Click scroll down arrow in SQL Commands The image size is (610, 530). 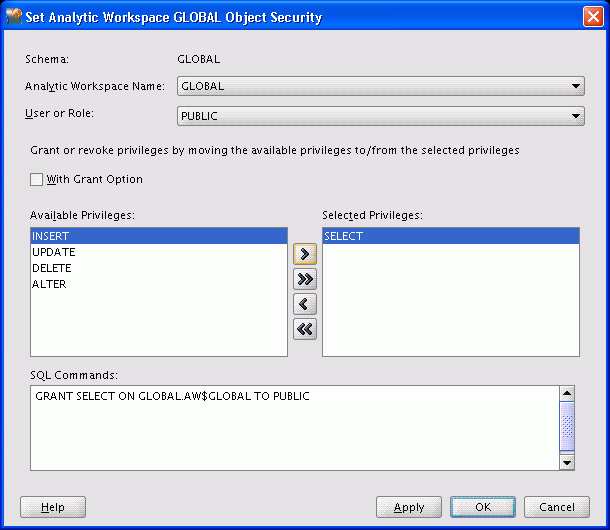[x=567, y=462]
